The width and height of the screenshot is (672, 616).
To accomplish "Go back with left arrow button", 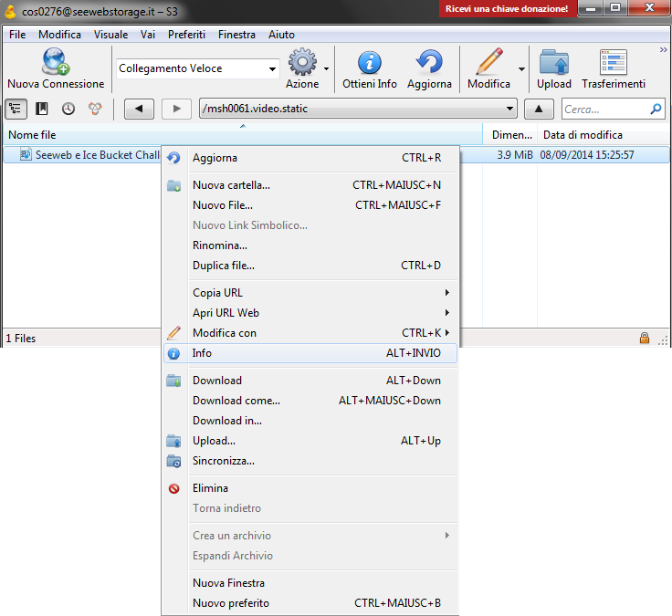I will 139,109.
